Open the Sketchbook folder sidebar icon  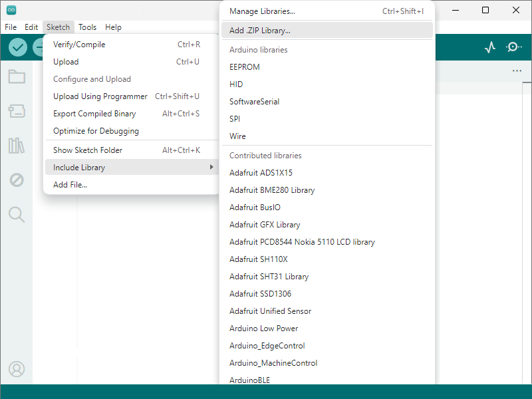pos(17,76)
